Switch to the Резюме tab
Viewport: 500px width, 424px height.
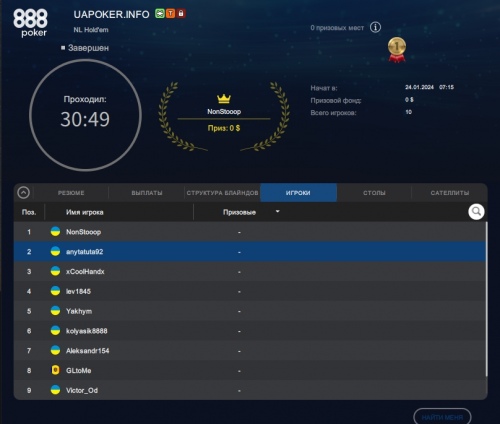71,193
